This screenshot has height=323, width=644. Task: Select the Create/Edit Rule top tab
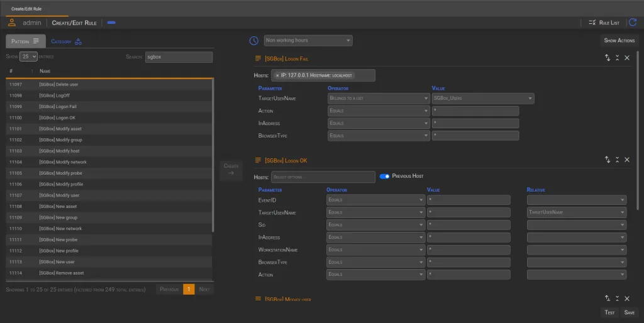pyautogui.click(x=26, y=9)
